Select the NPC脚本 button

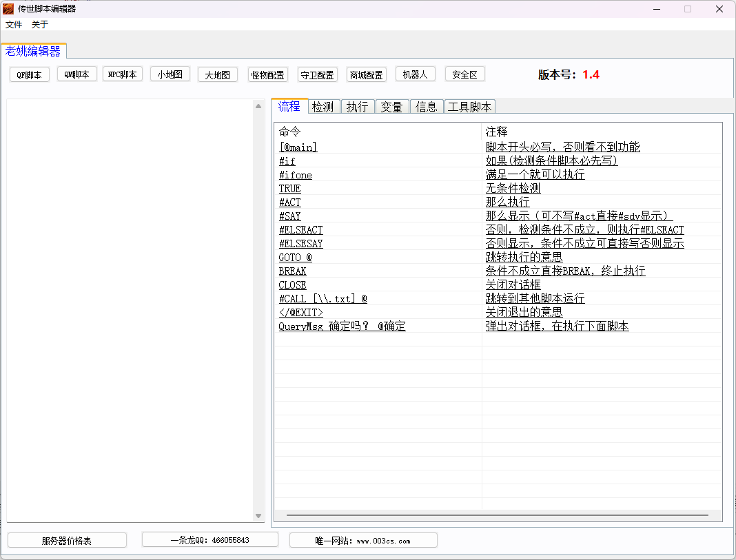123,74
